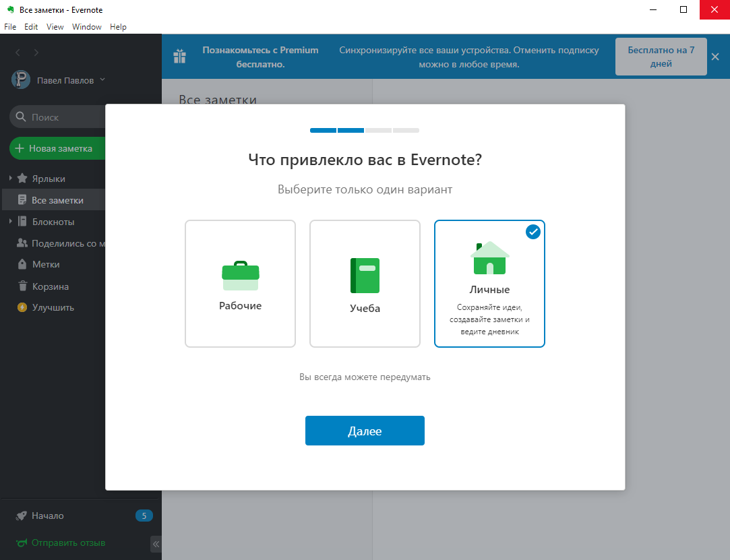The width and height of the screenshot is (730, 560).
Task: Click the Все заметки note icon
Action: (22, 199)
